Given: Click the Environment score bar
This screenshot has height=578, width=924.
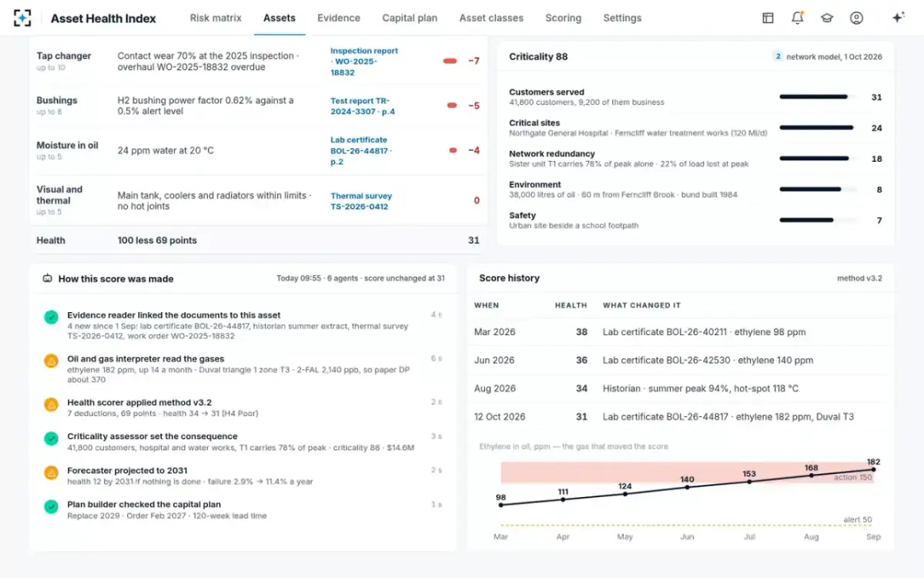Looking at the screenshot, I should tap(817, 190).
